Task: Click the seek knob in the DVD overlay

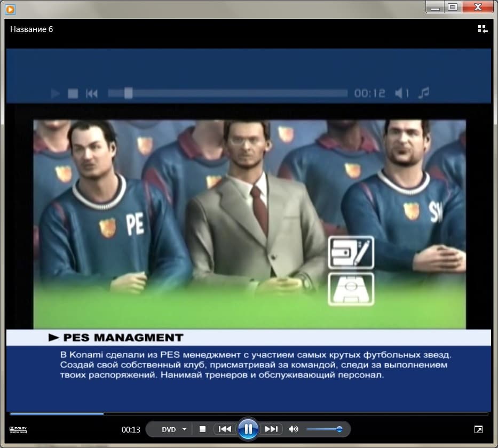Action: coord(128,93)
